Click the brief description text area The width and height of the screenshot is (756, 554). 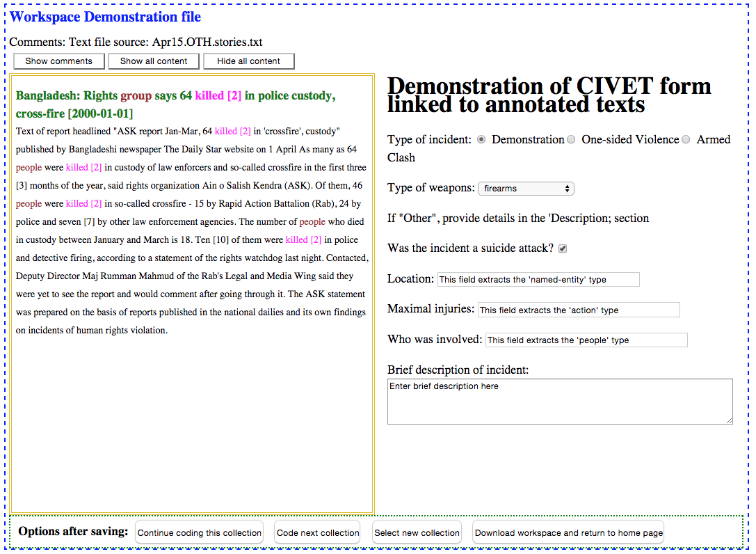click(x=559, y=402)
